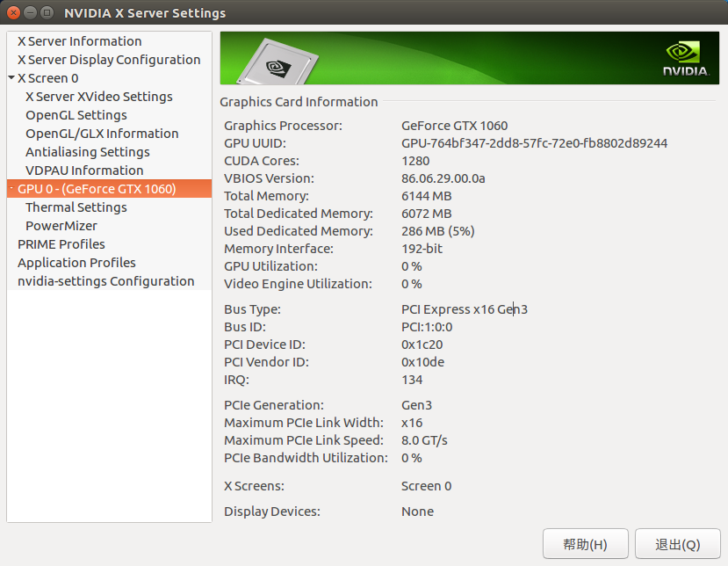Viewport: 728px width, 566px height.
Task: Click the VBIOS version 86.06.29.00.0a
Action: tap(443, 178)
